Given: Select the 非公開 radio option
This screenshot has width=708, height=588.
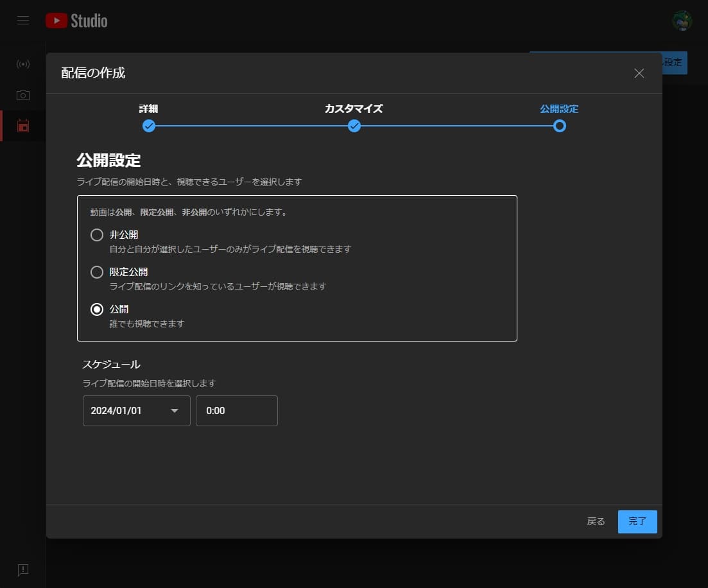Looking at the screenshot, I should 97,235.
